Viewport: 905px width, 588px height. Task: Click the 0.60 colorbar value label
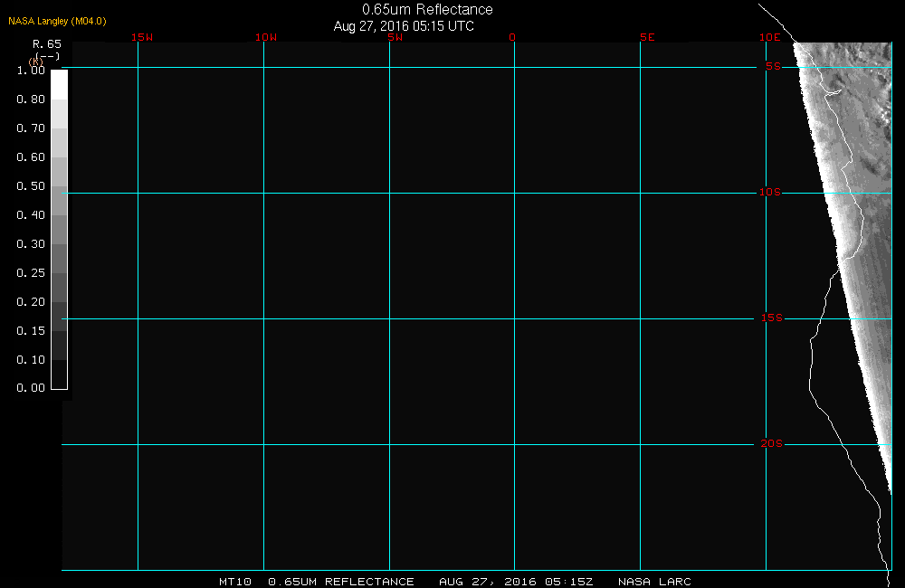[31, 157]
